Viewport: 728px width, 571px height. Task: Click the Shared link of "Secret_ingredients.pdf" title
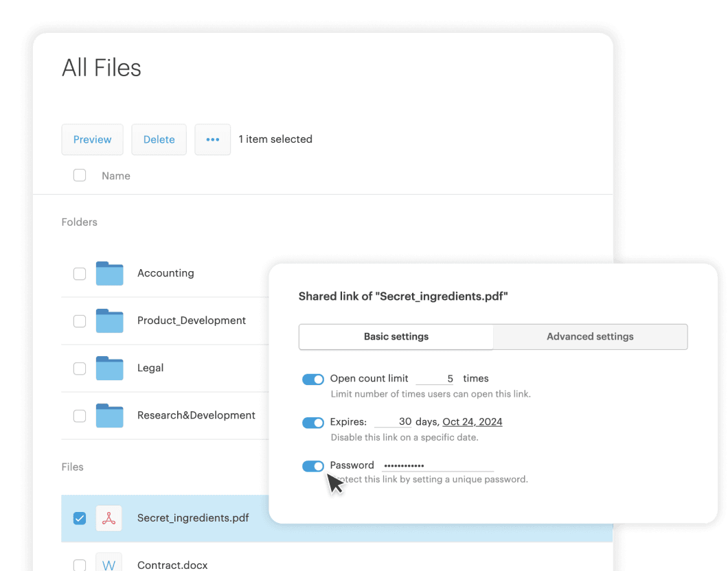tap(403, 296)
